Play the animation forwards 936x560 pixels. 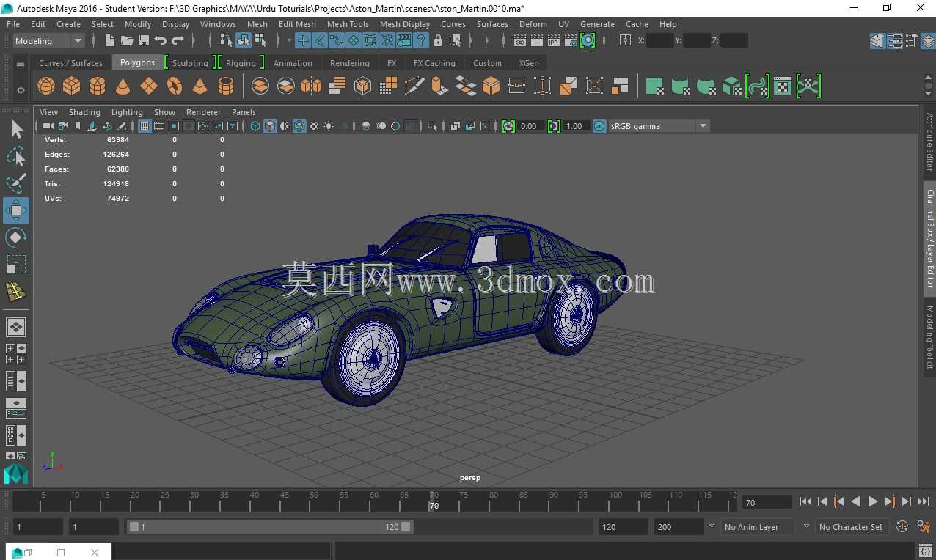click(873, 501)
